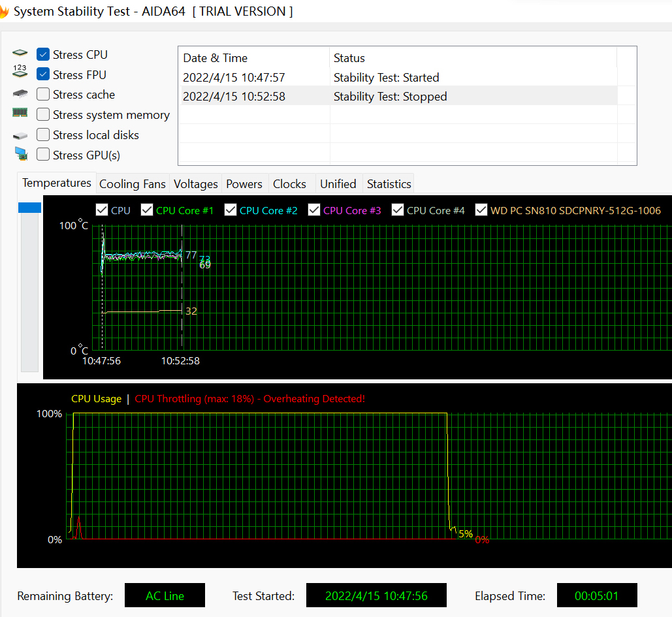This screenshot has width=672, height=617.
Task: Click the CPU chip icon beside Stress CPU
Action: point(20,54)
